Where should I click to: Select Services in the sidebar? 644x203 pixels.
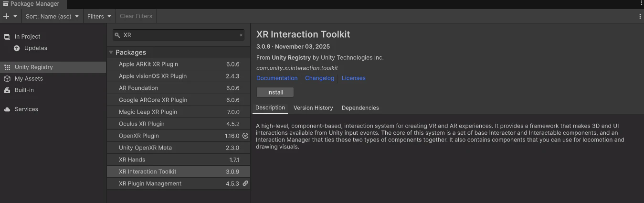53,109
